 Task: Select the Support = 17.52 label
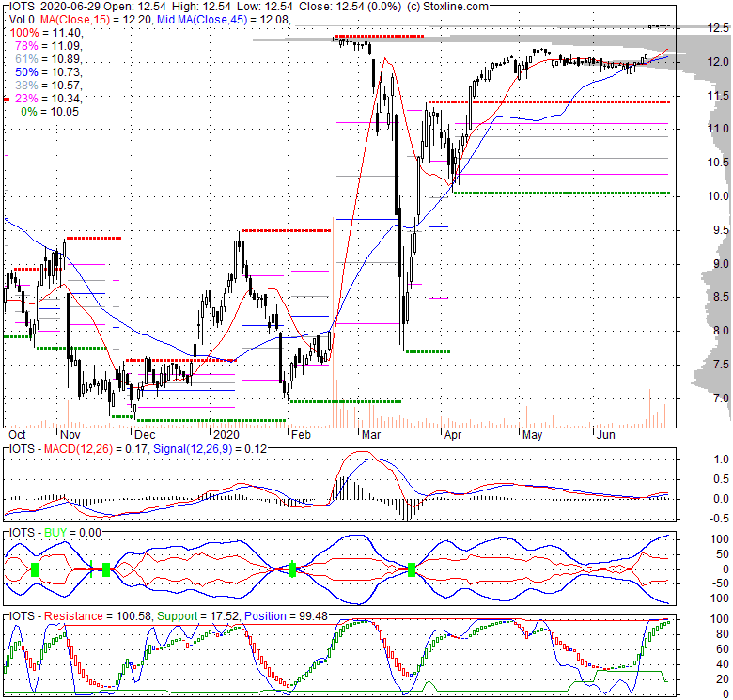(x=197, y=615)
